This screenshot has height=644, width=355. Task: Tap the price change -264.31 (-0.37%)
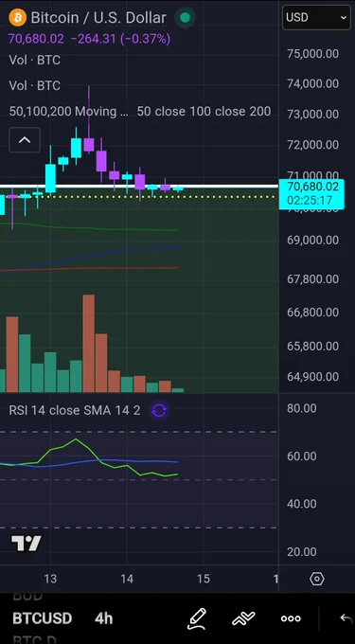(120, 40)
